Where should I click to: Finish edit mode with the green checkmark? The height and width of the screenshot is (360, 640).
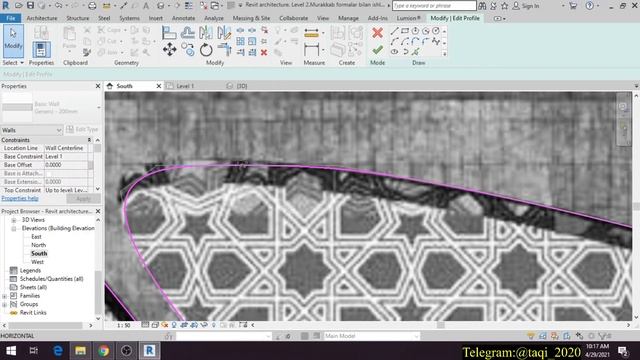(378, 50)
